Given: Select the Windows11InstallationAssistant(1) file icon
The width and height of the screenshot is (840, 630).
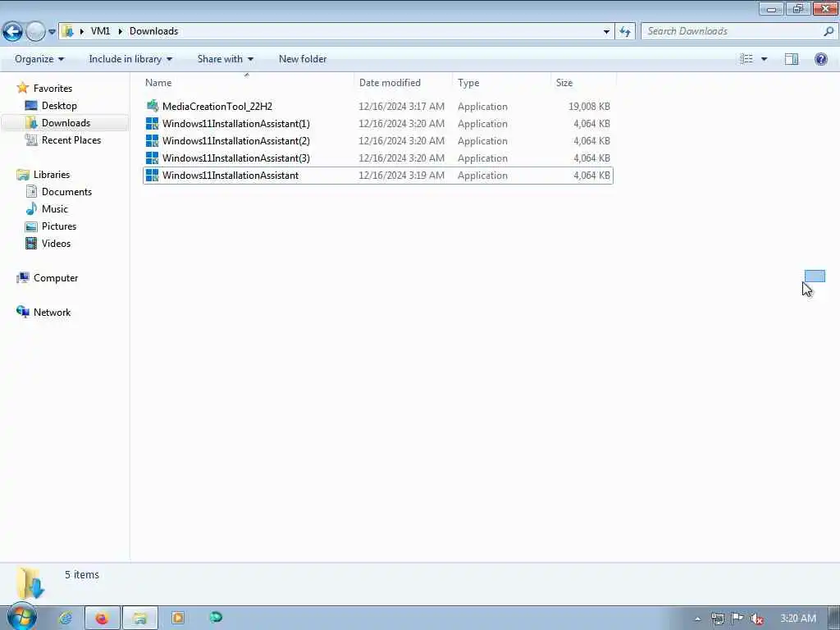Looking at the screenshot, I should [152, 124].
